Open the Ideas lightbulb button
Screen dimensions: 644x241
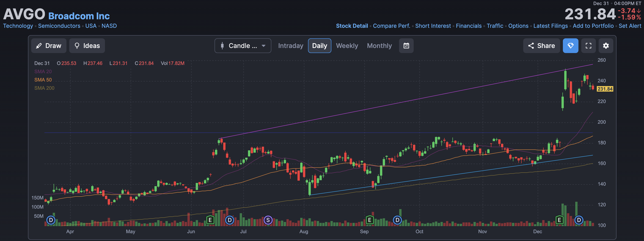(x=87, y=45)
